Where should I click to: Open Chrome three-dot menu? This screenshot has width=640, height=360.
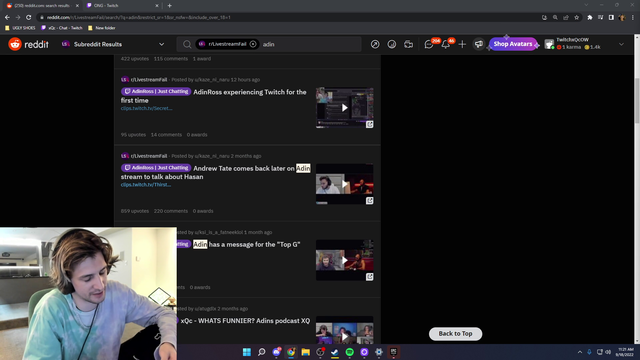click(633, 18)
